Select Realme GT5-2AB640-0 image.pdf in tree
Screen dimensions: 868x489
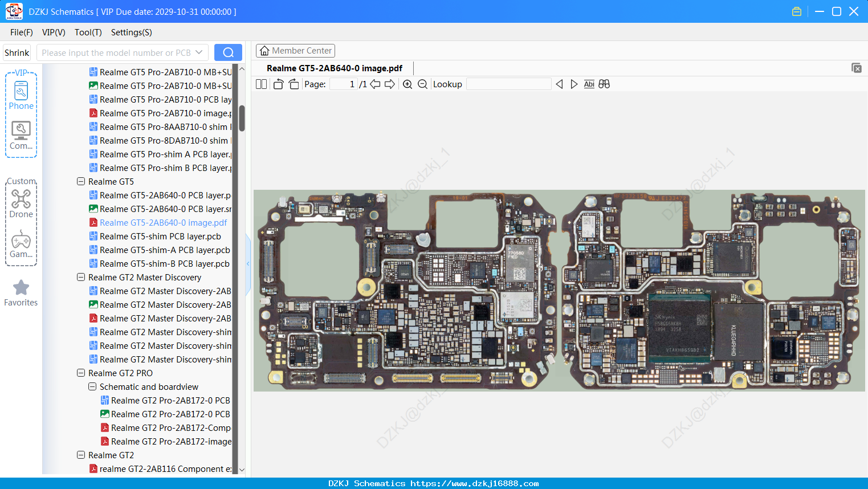(x=158, y=222)
